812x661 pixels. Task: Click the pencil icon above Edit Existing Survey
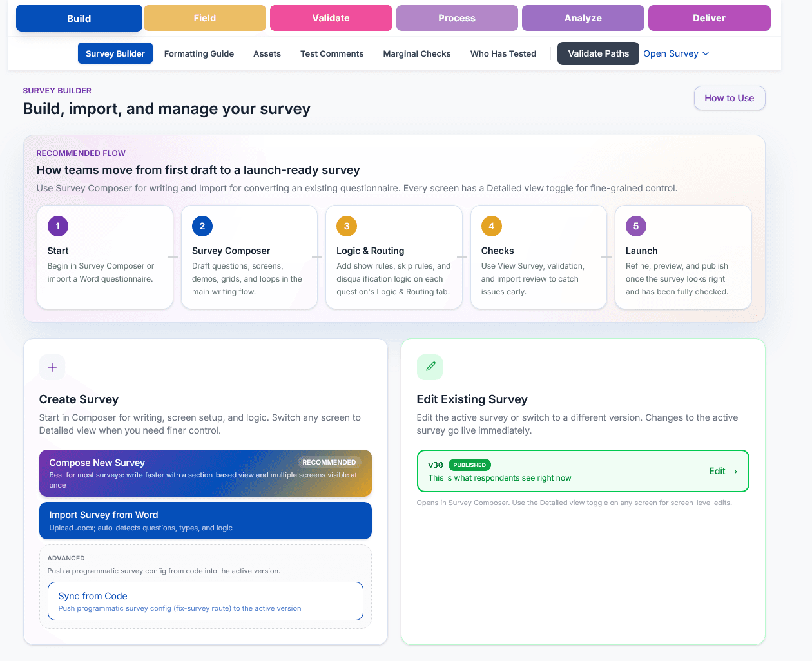430,367
